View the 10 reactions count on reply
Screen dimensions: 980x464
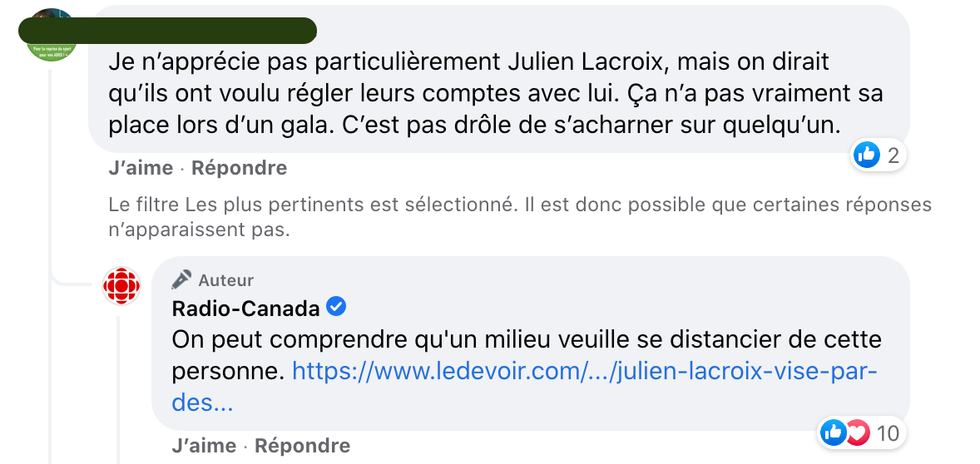pyautogui.click(x=887, y=433)
